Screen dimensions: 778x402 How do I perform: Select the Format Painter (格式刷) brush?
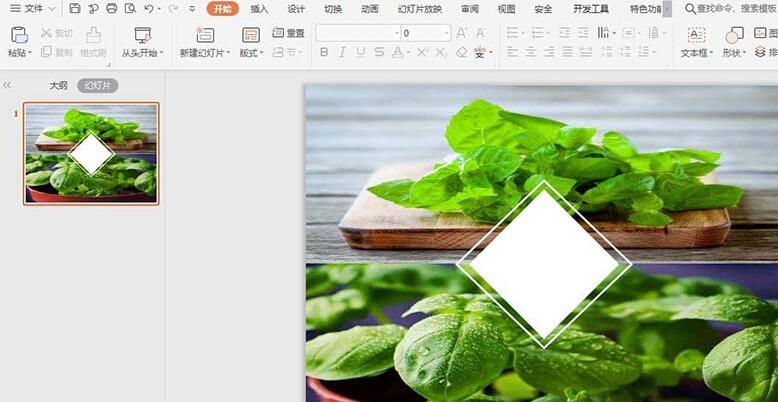tap(93, 35)
